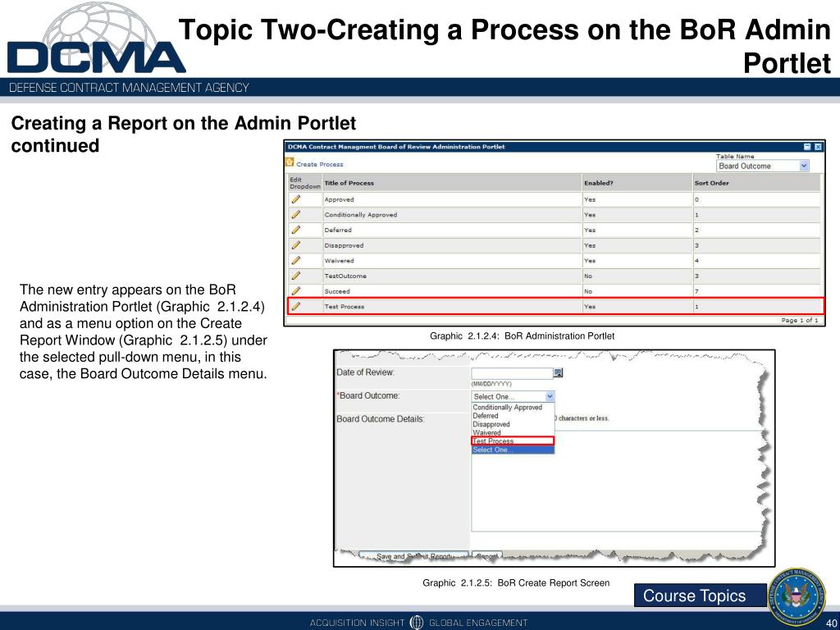Minimize the Administration Portlet panel

click(x=807, y=147)
